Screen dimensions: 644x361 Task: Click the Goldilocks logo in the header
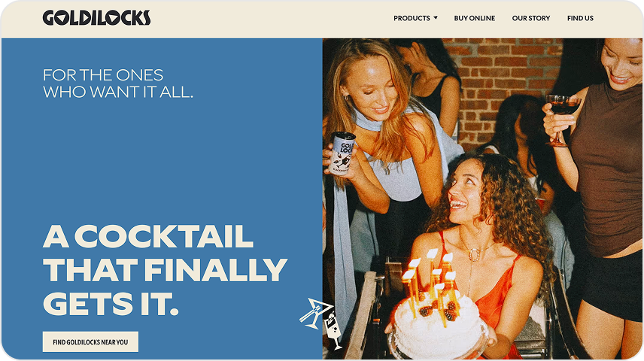click(96, 18)
